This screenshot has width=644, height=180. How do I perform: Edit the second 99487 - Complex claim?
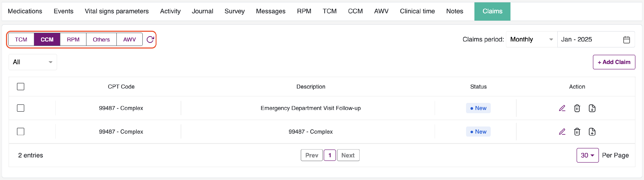click(x=562, y=132)
